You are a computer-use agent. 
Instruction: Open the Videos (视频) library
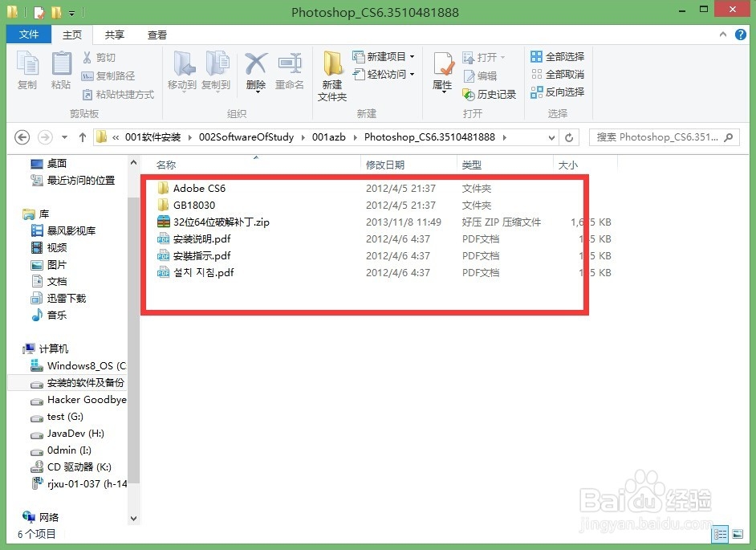point(49,247)
